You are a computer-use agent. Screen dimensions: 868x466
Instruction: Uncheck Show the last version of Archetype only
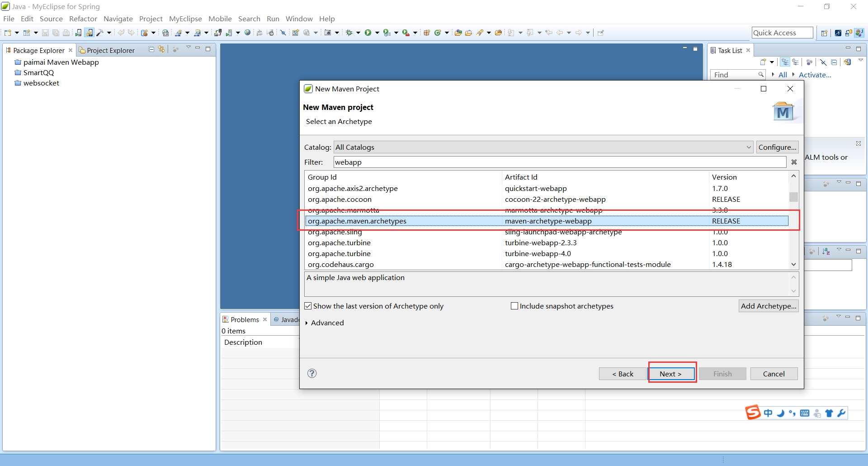tap(308, 306)
